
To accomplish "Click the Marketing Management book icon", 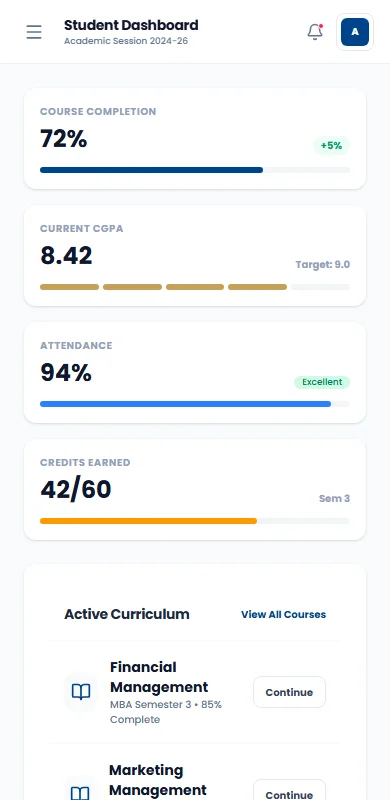I will click(81, 793).
